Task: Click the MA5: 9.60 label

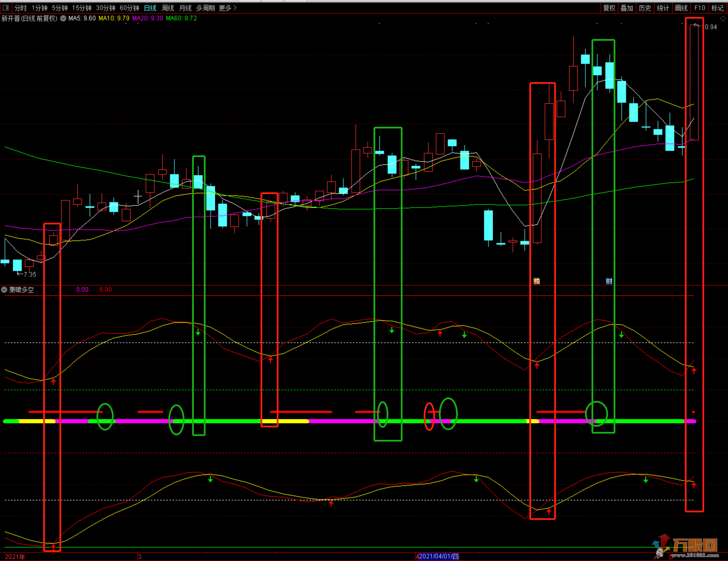Action: tap(82, 18)
